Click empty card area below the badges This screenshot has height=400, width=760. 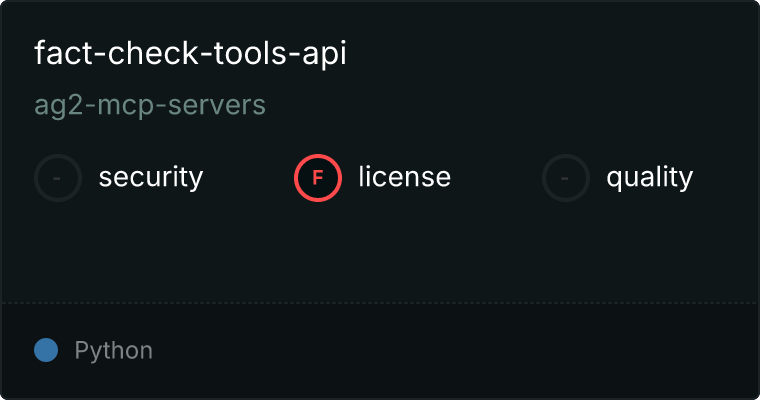pos(380,250)
